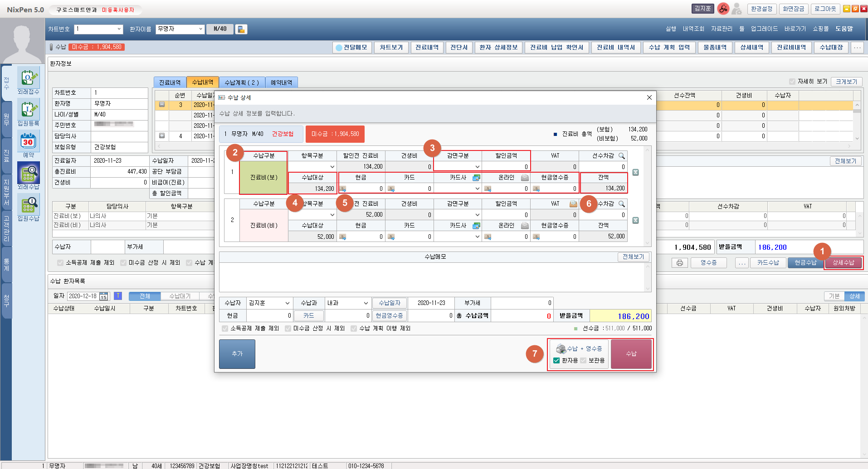The height and width of the screenshot is (469, 868).
Task: Open calendar picker next to 일자 field
Action: [104, 296]
